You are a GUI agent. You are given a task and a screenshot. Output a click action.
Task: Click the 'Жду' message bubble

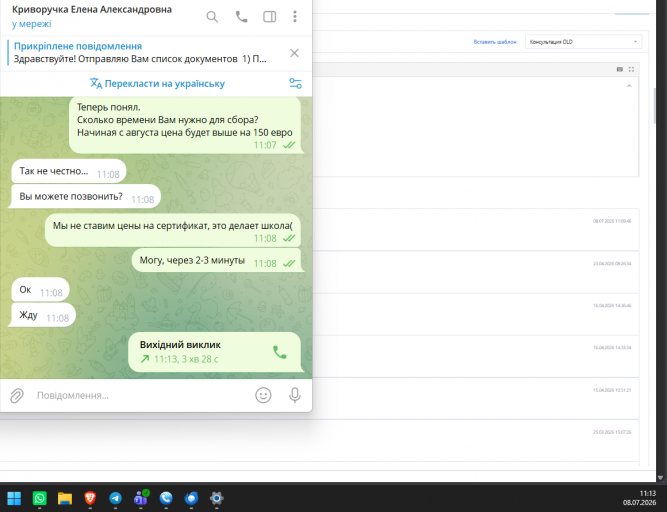[43, 315]
